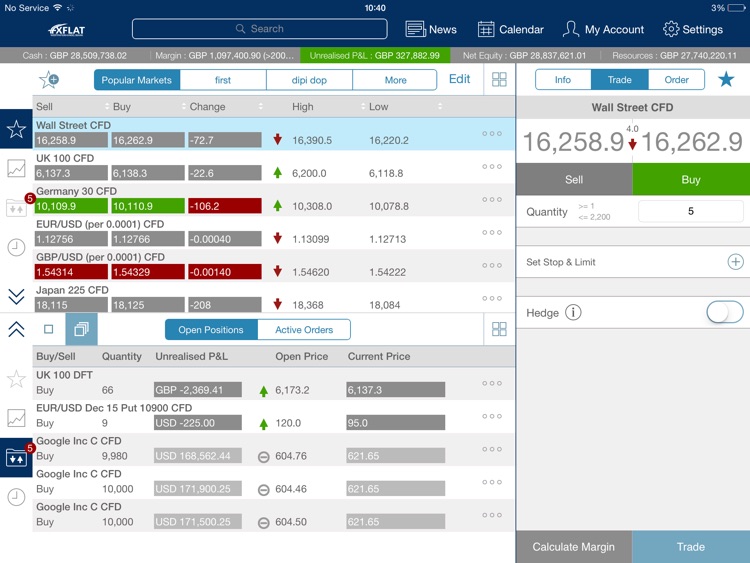Screen dimensions: 750x563
Task: Switch to the 'first' watchlist tab
Action: pos(223,80)
